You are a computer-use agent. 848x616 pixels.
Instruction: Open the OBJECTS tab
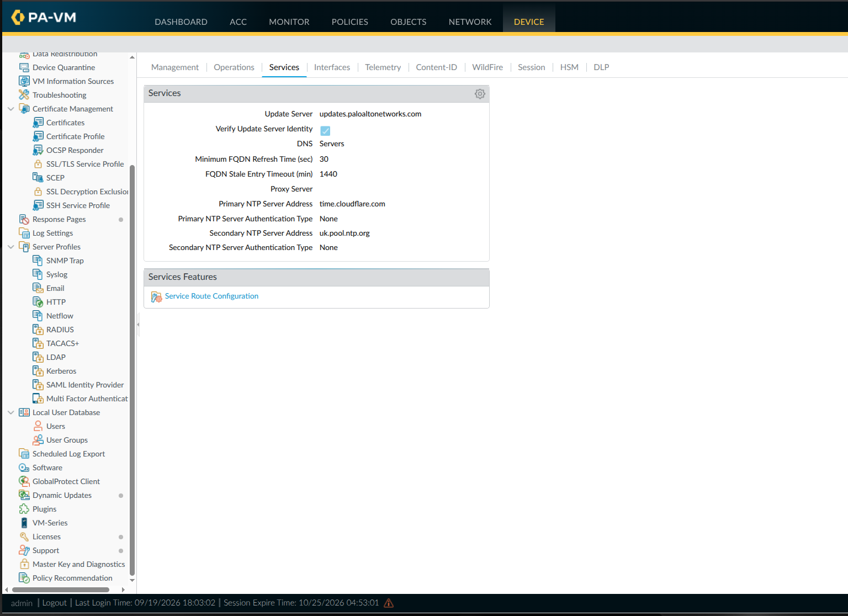coord(409,22)
